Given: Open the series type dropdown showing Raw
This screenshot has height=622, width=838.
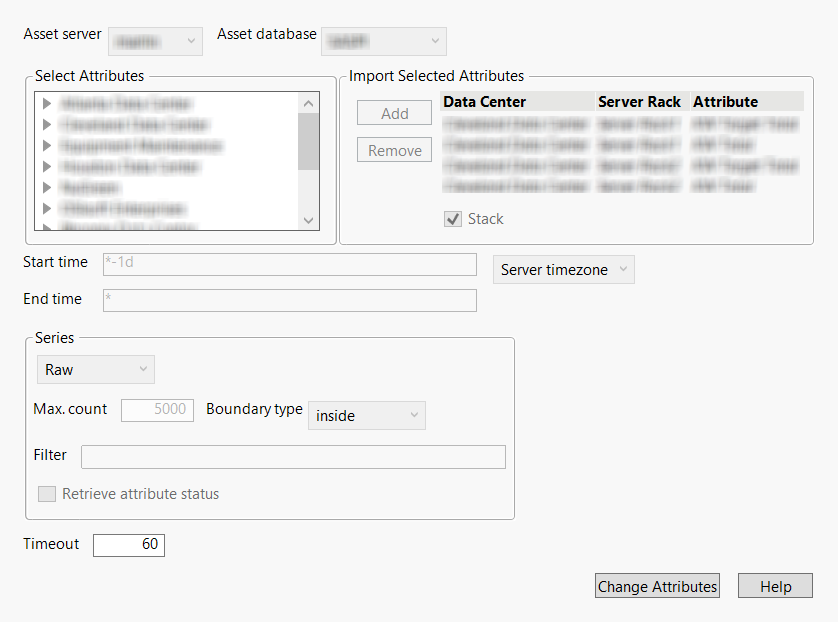Looking at the screenshot, I should (95, 369).
